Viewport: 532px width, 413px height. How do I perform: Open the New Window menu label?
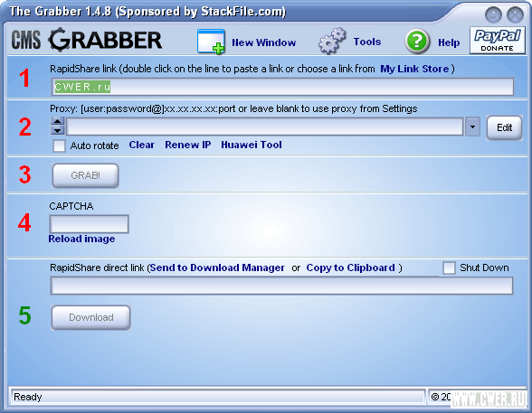click(x=263, y=42)
